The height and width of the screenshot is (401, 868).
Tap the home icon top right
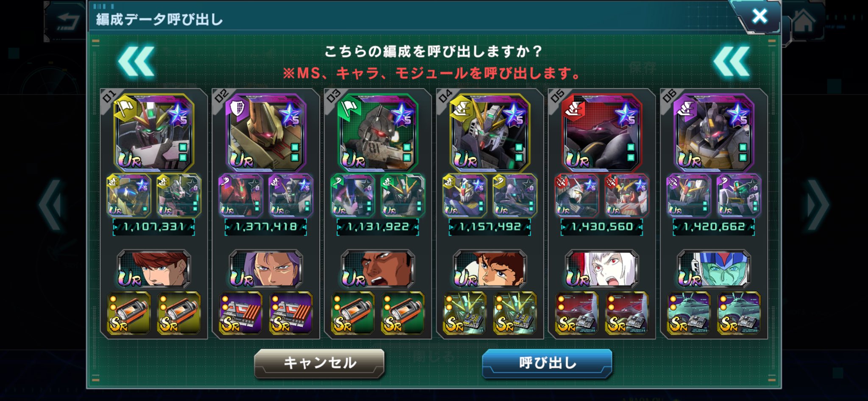[804, 21]
